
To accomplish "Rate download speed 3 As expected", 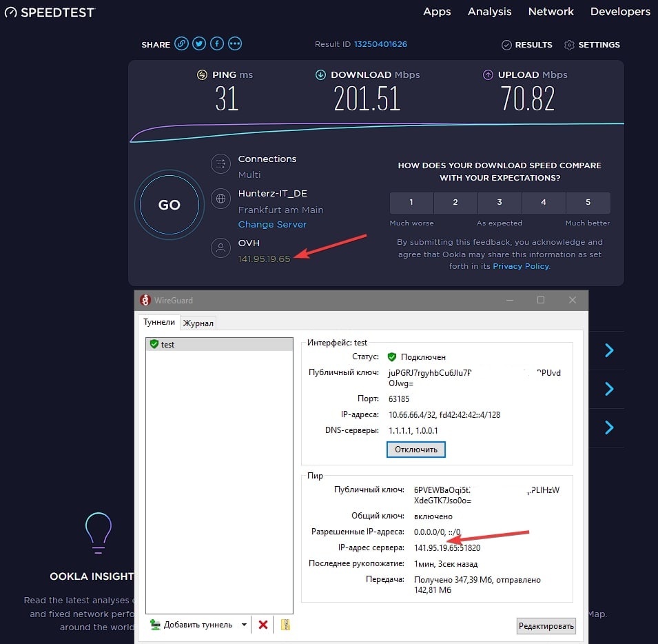I will (x=500, y=203).
